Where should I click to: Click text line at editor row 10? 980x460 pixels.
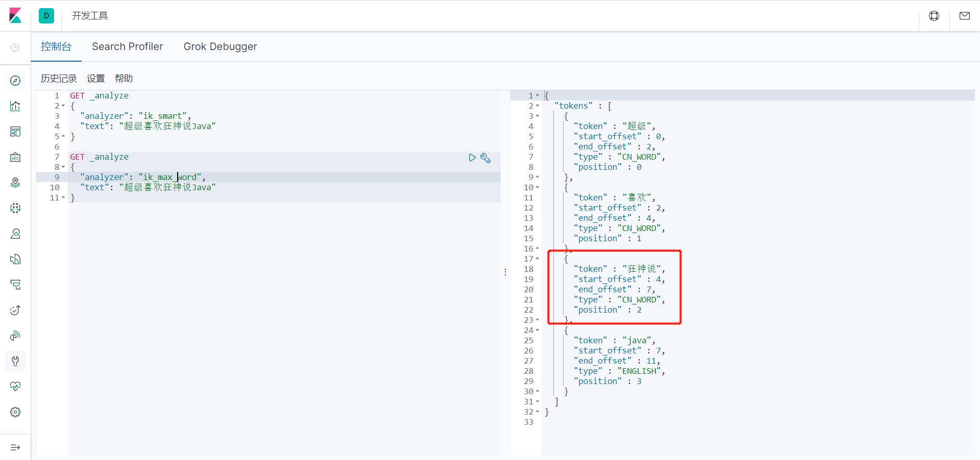(x=148, y=188)
